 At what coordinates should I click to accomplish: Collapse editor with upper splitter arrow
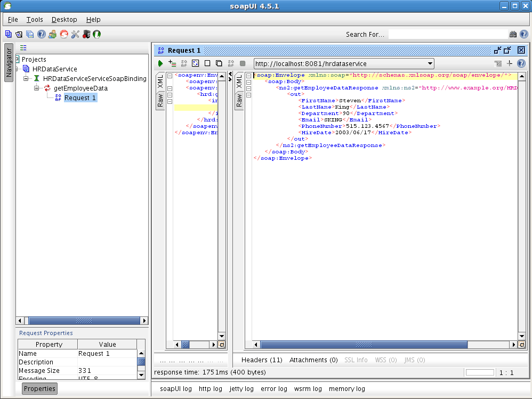(230, 74)
